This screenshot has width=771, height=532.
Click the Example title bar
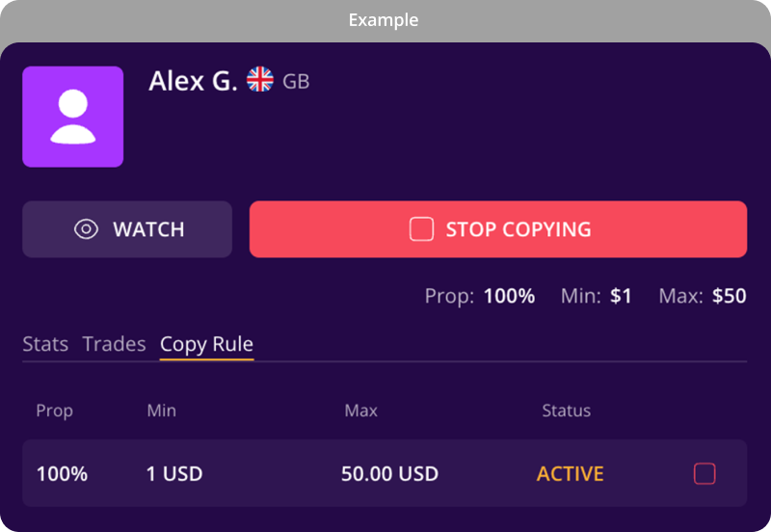[385, 20]
